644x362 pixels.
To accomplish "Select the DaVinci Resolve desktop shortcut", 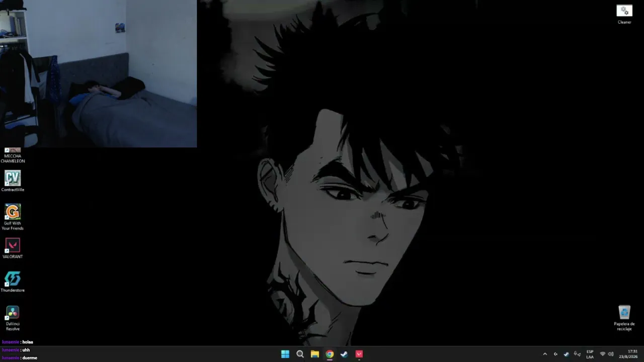I will [13, 318].
